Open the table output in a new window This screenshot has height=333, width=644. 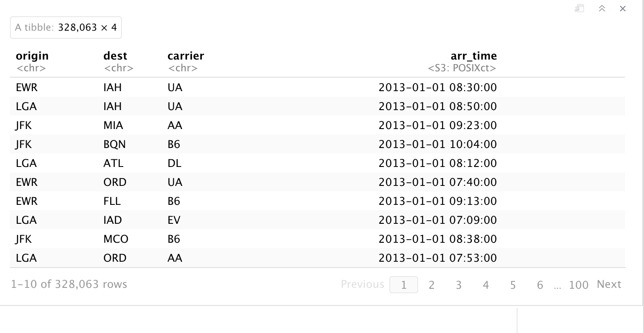coord(579,8)
